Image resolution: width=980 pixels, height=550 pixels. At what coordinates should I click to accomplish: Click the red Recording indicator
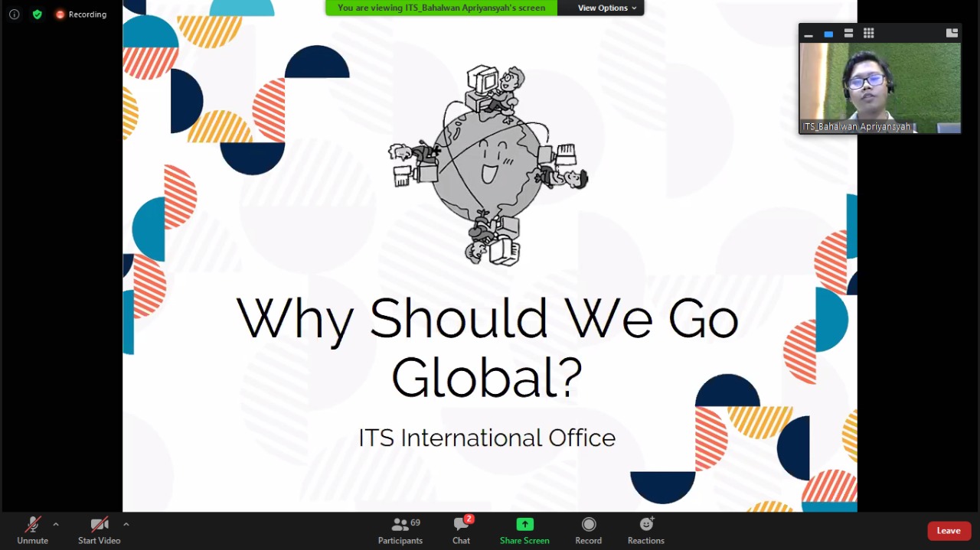click(81, 15)
